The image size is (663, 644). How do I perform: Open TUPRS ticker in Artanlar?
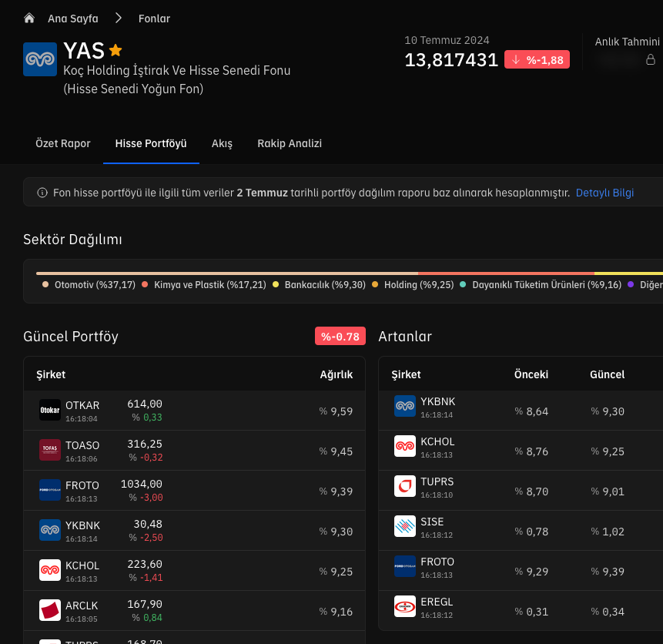437,481
